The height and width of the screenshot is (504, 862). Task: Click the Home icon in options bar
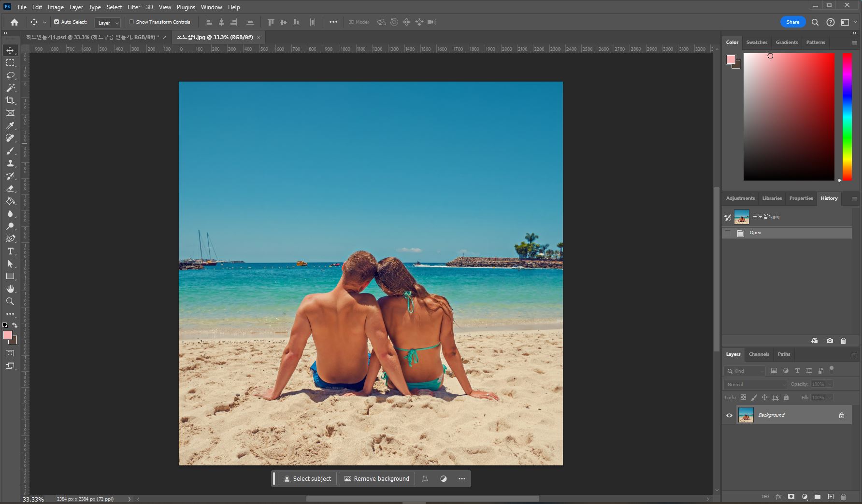tap(14, 22)
